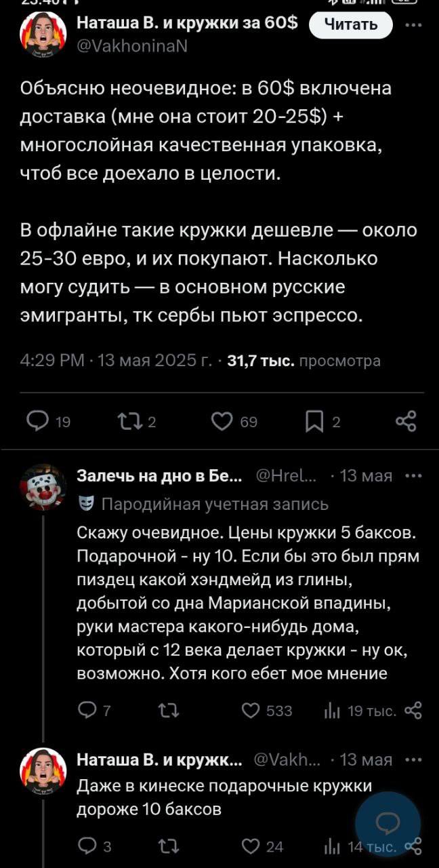Open view count 31,7 тыс. просмотра
439x868 pixels.
pyautogui.click(x=304, y=361)
